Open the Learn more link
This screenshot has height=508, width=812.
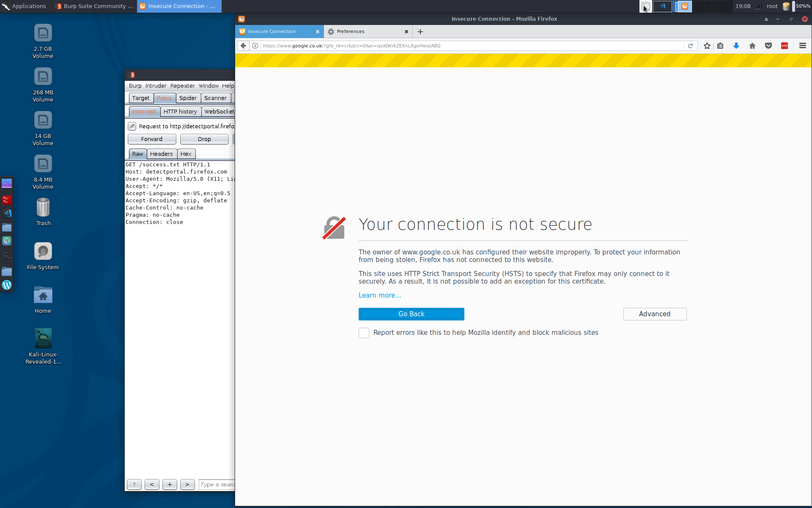pos(379,295)
